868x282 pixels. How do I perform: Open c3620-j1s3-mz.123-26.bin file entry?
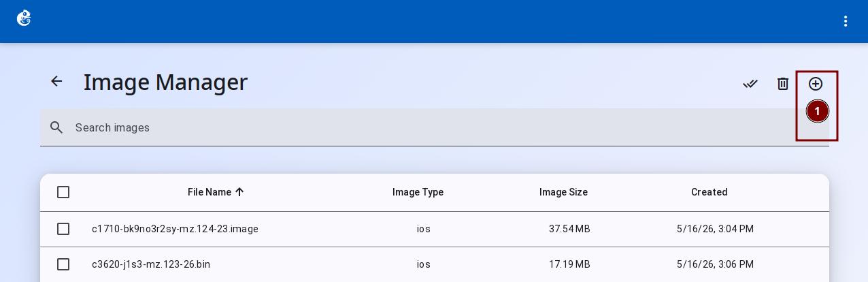(151, 264)
